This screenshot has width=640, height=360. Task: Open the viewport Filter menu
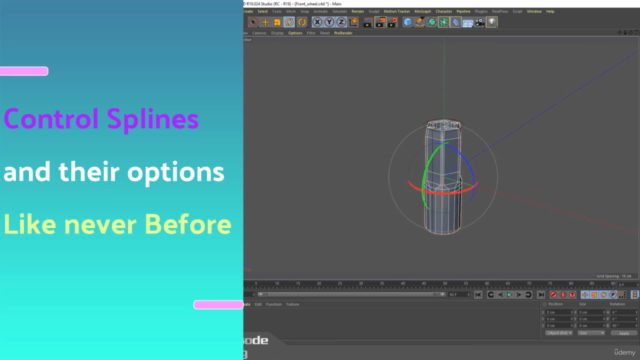click(311, 33)
